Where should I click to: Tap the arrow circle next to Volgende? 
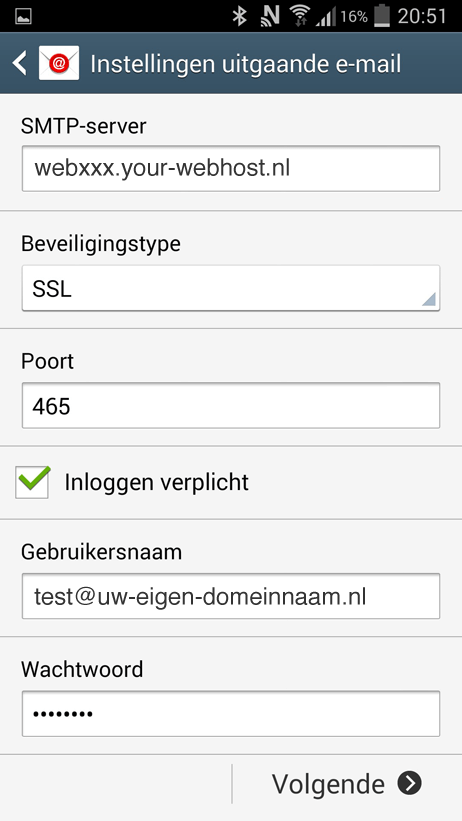pyautogui.click(x=410, y=783)
